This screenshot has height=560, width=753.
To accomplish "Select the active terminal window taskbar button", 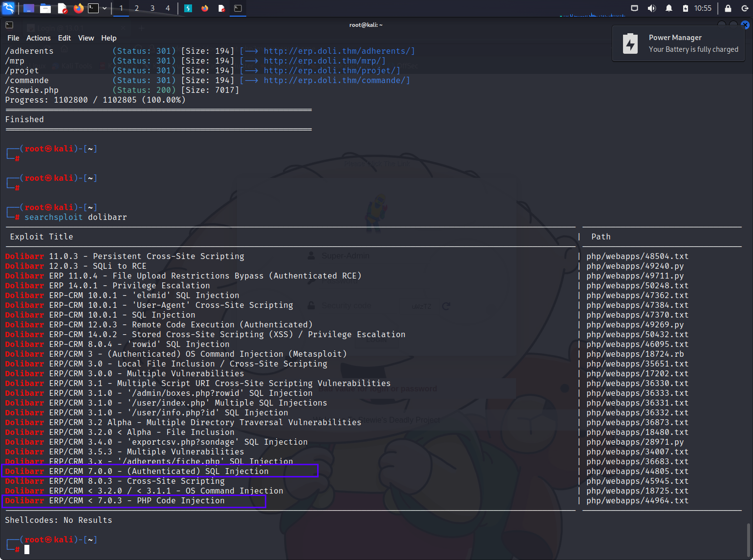I will coord(238,8).
